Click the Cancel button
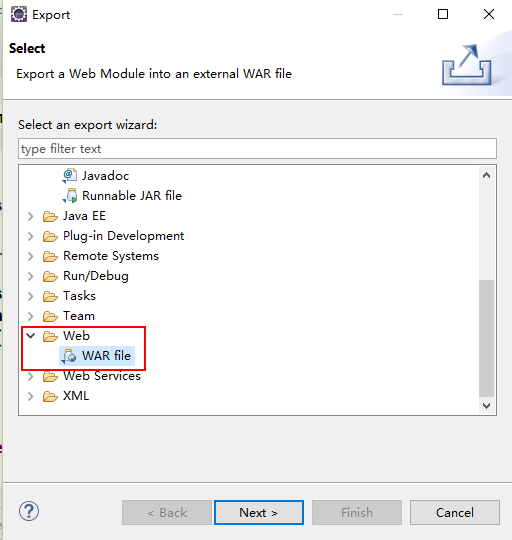The image size is (512, 540). pos(454,512)
